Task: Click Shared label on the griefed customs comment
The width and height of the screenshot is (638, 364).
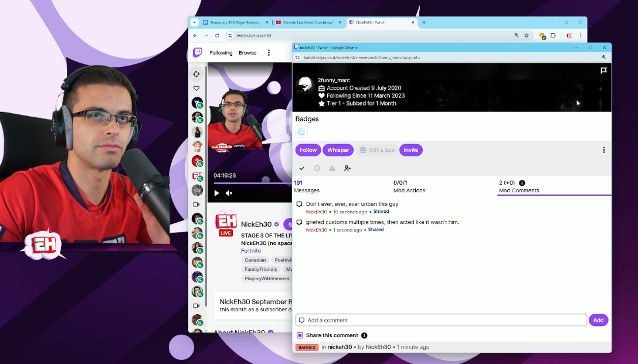Action: (376, 230)
